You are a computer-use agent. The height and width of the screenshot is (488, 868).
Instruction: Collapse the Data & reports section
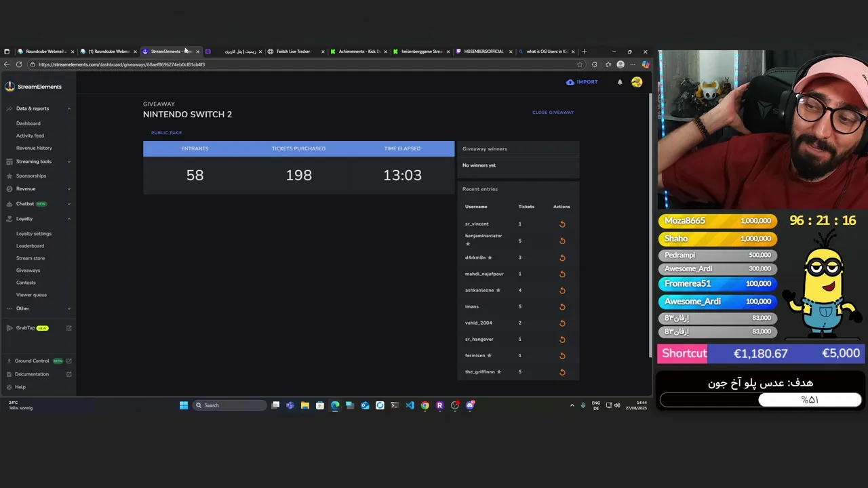[x=68, y=108]
